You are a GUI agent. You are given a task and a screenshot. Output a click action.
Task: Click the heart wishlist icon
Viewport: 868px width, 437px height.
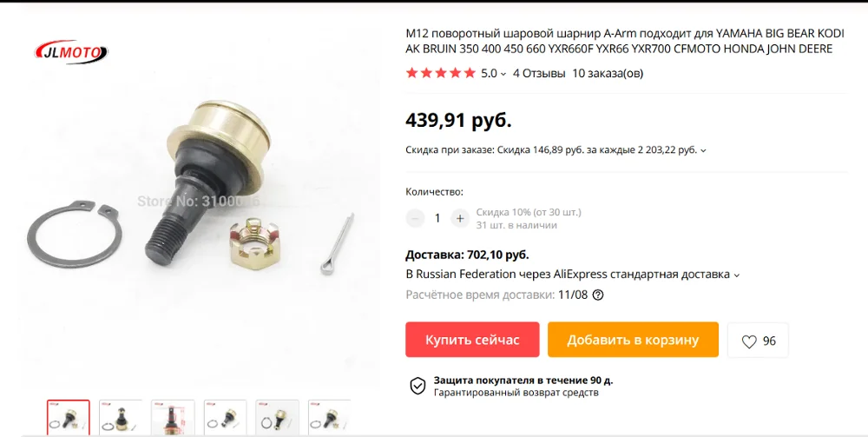[748, 341]
